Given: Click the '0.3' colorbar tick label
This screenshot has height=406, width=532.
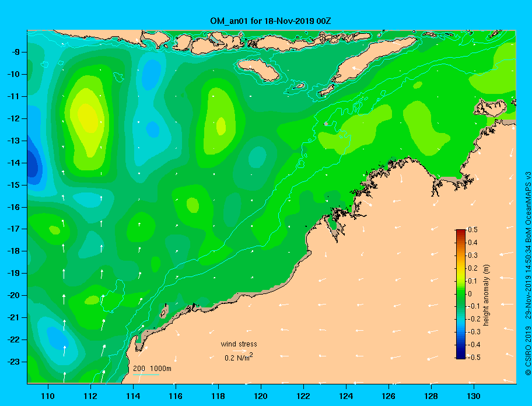Looking at the screenshot, I should [473, 256].
